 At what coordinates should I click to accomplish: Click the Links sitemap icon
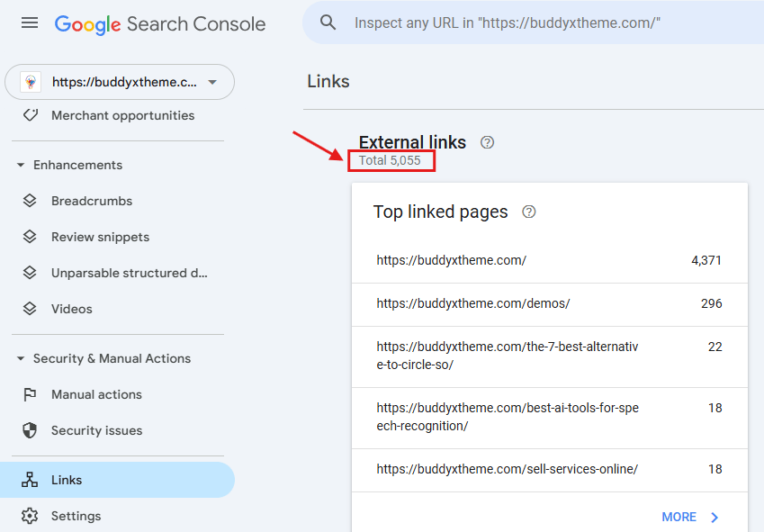pyautogui.click(x=30, y=480)
